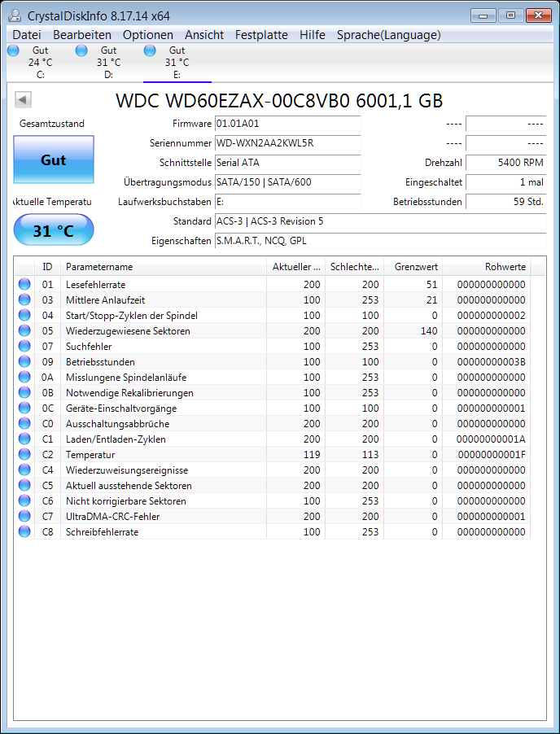Click status orb for Notwendige Rekalibrierungen
Viewport: 560px width, 734px height.
click(24, 392)
